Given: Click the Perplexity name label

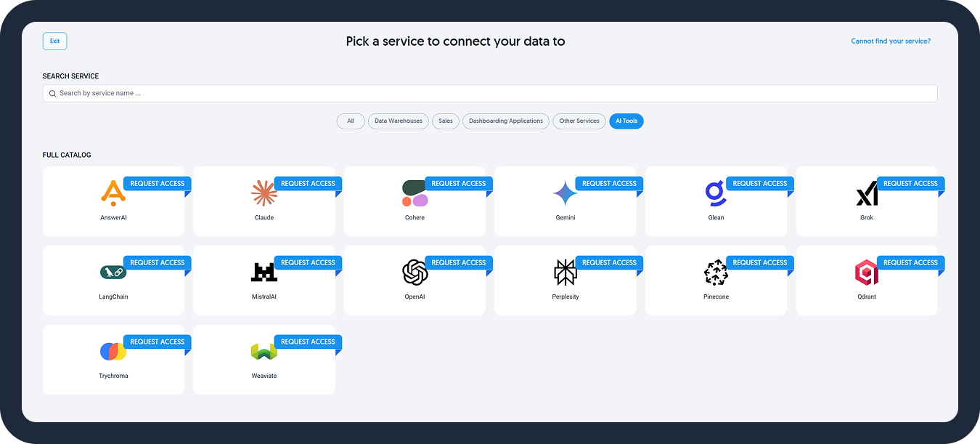Looking at the screenshot, I should pyautogui.click(x=565, y=297).
